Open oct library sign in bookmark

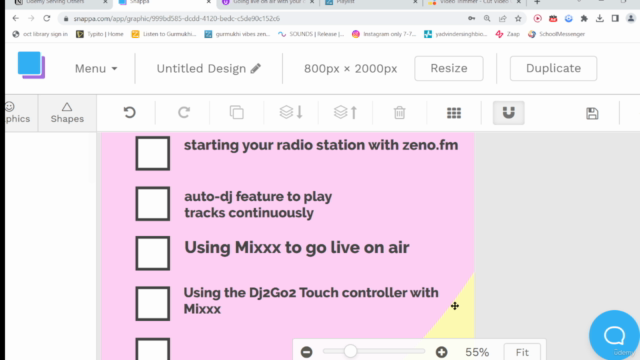point(40,34)
